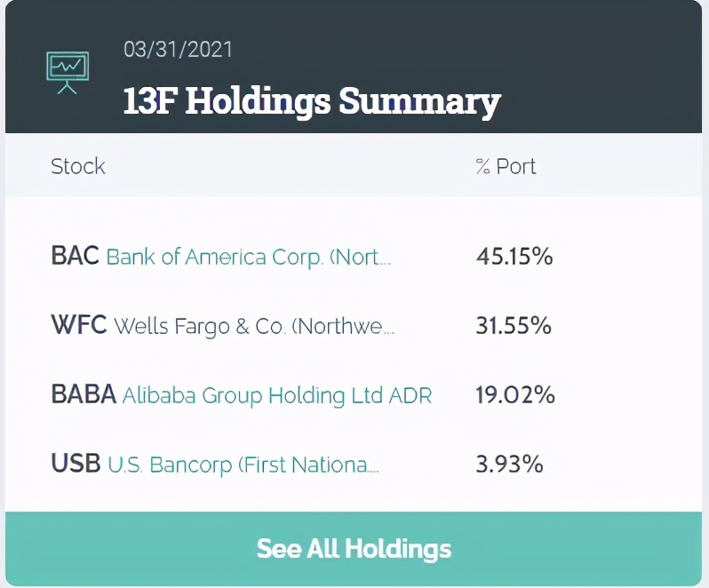This screenshot has width=709, height=588.
Task: Click the BABA ticker symbol
Action: pos(84,393)
